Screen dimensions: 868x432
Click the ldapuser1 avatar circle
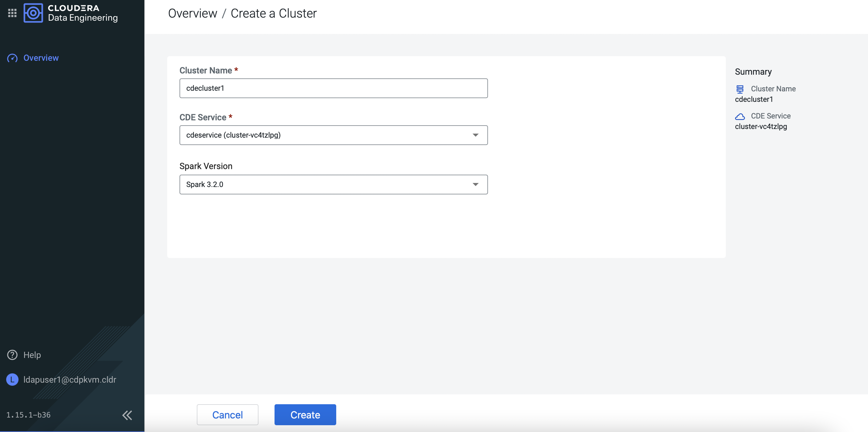12,380
